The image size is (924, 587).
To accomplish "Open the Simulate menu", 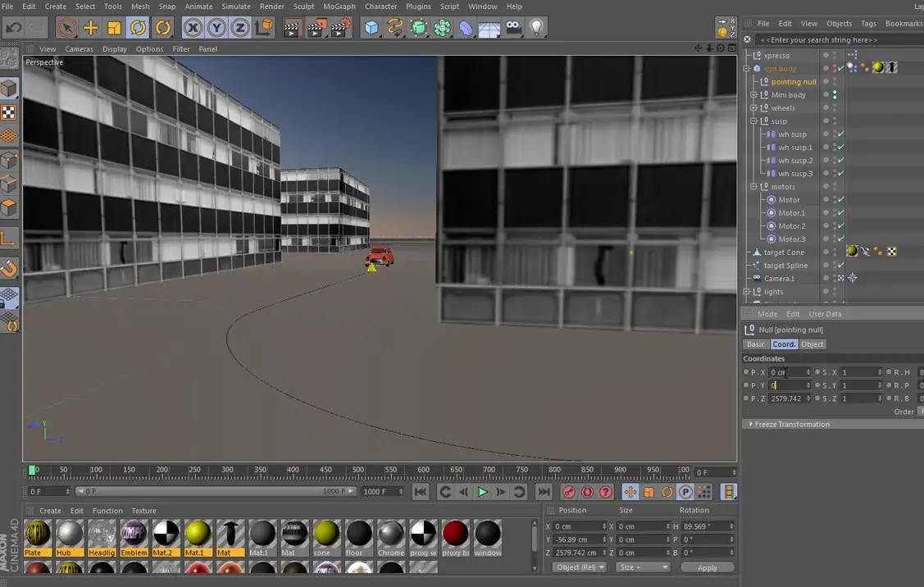I will [236, 7].
